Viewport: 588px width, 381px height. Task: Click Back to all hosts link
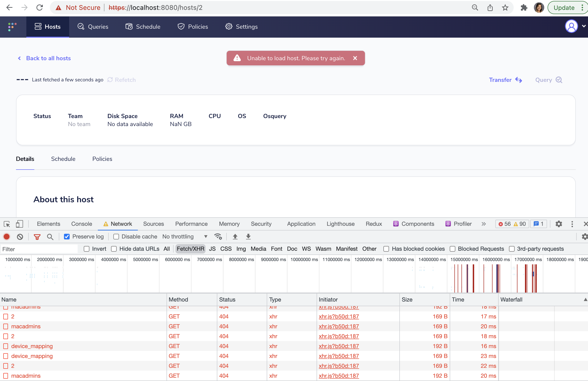(x=48, y=58)
